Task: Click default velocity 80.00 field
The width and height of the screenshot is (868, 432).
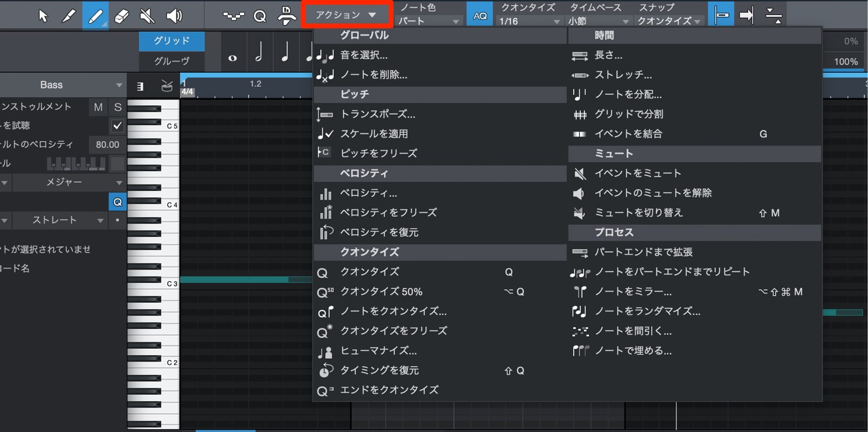Action: pos(107,144)
